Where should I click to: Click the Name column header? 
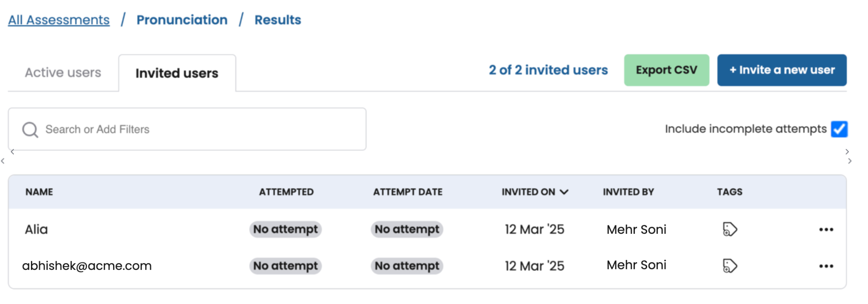[x=39, y=192]
